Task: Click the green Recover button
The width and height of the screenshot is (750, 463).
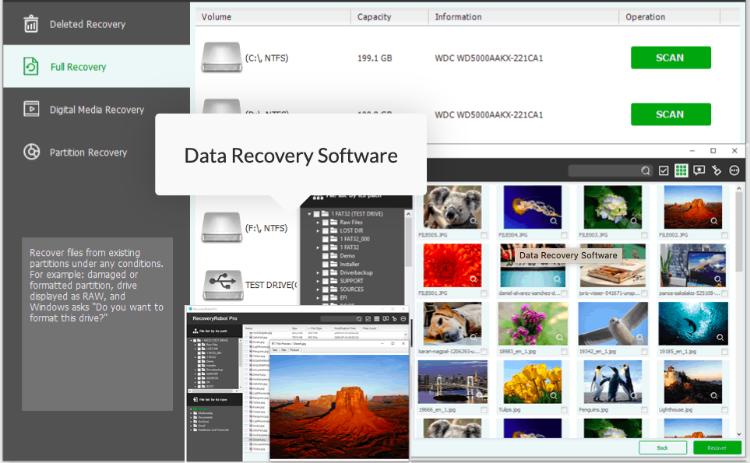Action: (717, 448)
